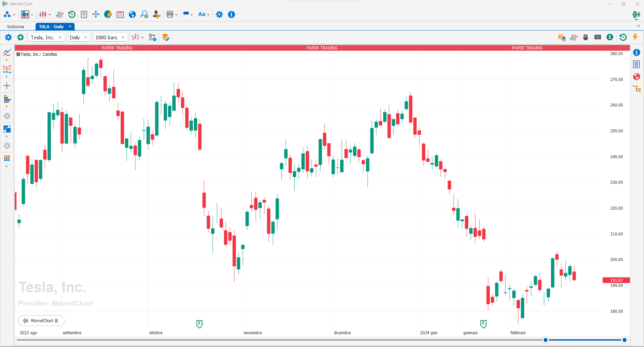This screenshot has width=644, height=347.
Task: Open the history clock in the main toolbar
Action: 72,14
